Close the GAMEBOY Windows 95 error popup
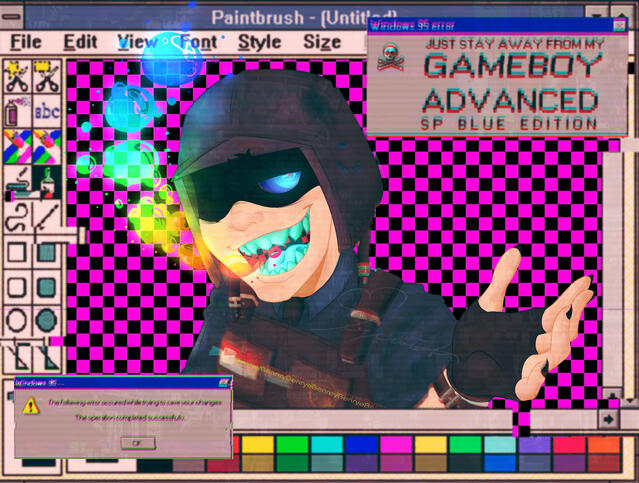This screenshot has height=483, width=639. [619, 26]
